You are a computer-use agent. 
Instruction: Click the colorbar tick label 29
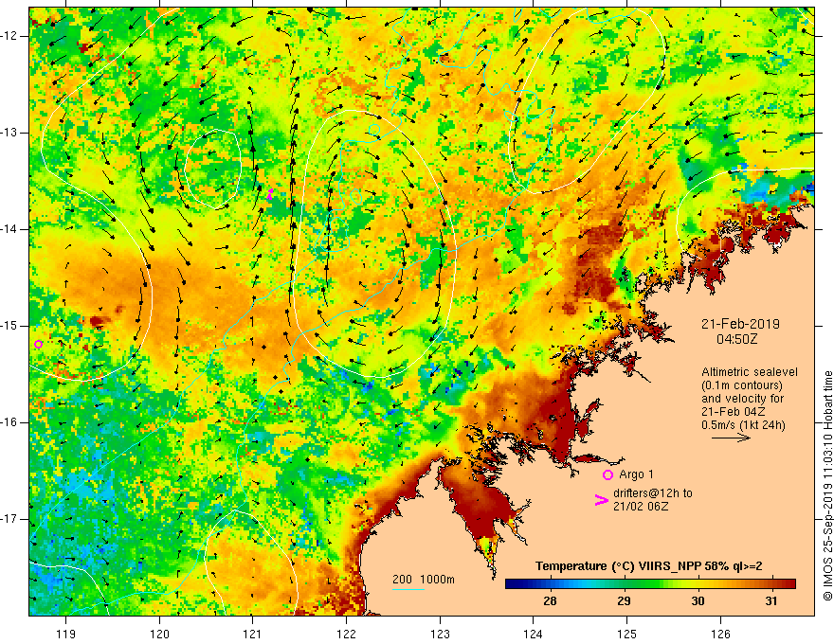point(624,601)
